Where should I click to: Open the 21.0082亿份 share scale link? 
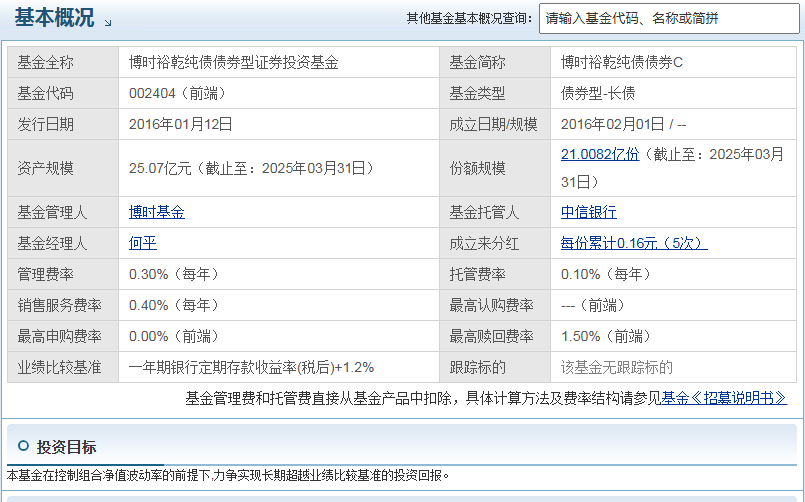click(600, 154)
